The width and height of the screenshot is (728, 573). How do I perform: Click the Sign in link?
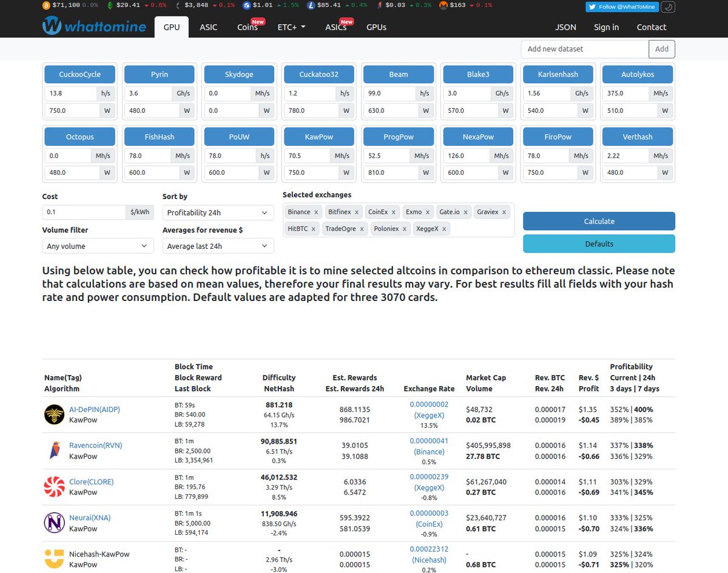click(x=606, y=27)
